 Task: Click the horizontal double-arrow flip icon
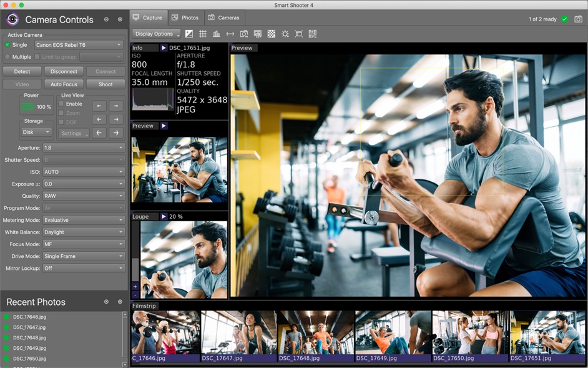[x=230, y=34]
